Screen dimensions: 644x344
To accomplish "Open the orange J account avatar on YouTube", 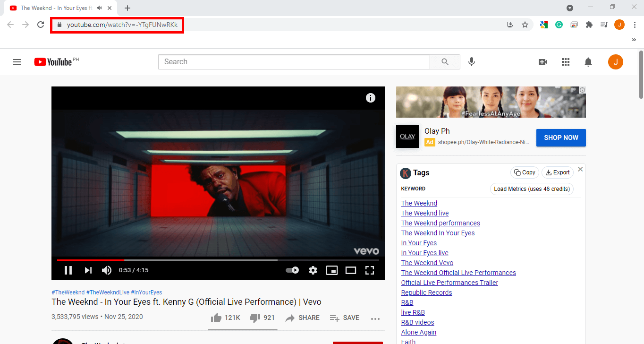I will 616,62.
